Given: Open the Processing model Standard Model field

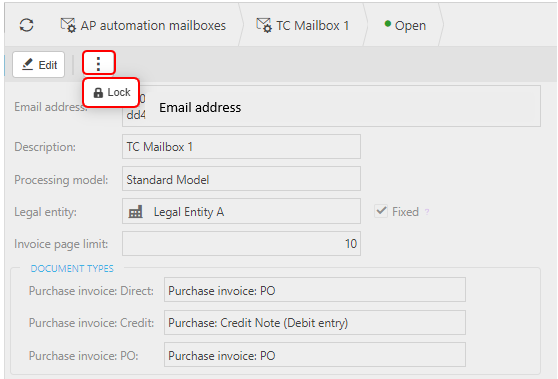Looking at the screenshot, I should click(241, 179).
